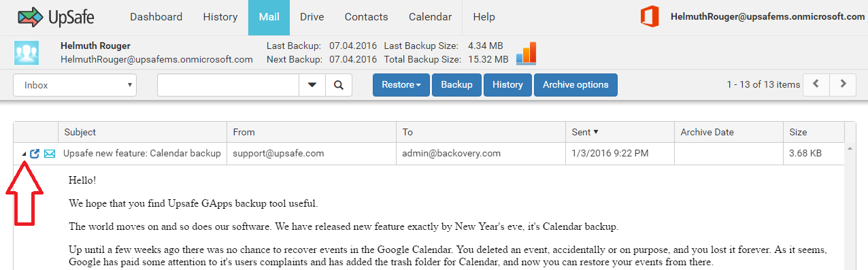Screen dimensions: 868x270
Task: Open the Calendar tab
Action: (430, 17)
